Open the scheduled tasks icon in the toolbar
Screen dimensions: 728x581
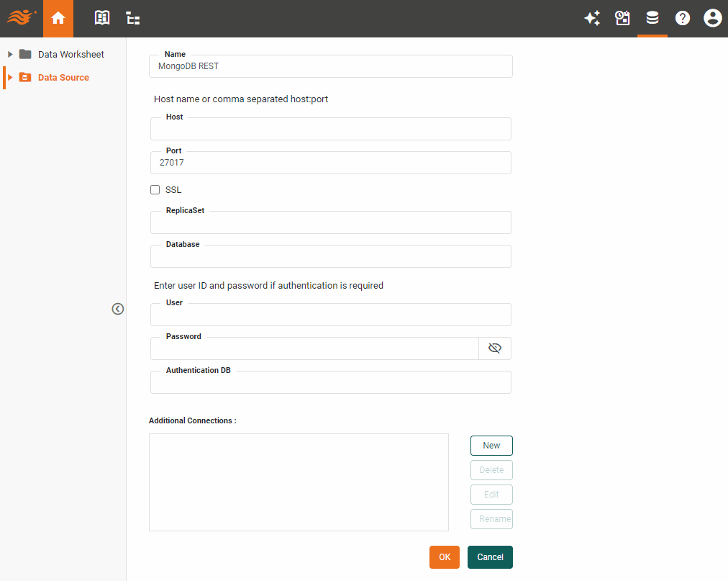click(x=622, y=18)
